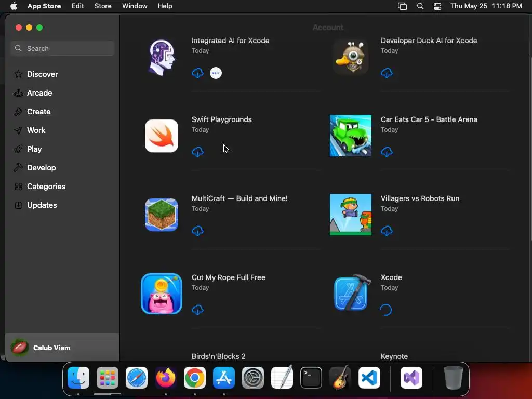
Task: Open the Store menu
Action: click(x=103, y=6)
